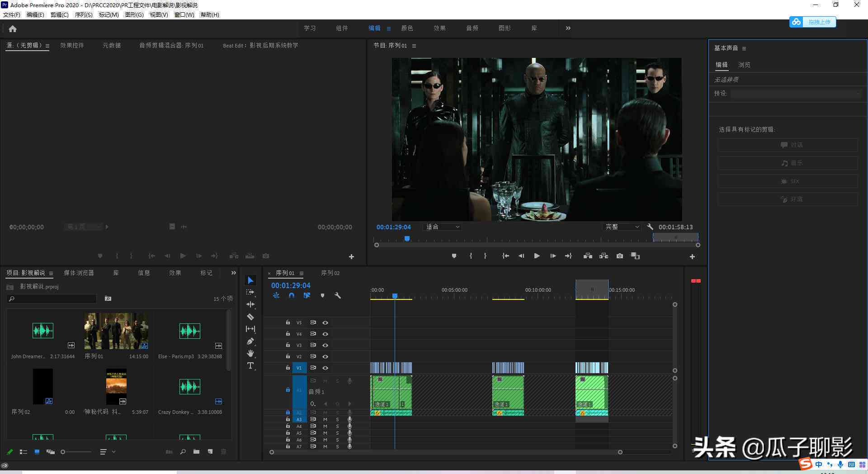Click the Project panel thumbnail zoom slider
Image resolution: width=868 pixels, height=474 pixels.
(76, 452)
